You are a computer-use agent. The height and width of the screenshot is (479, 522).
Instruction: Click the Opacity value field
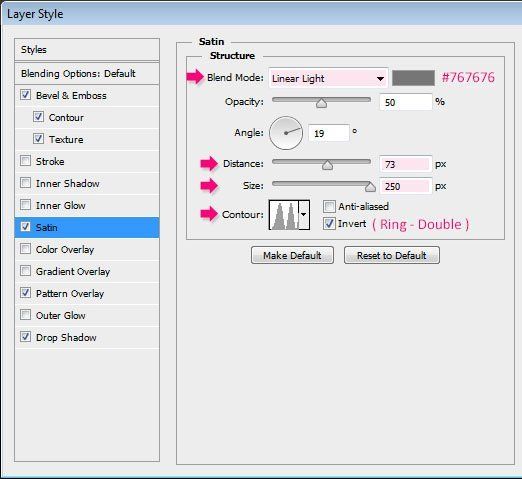(406, 102)
